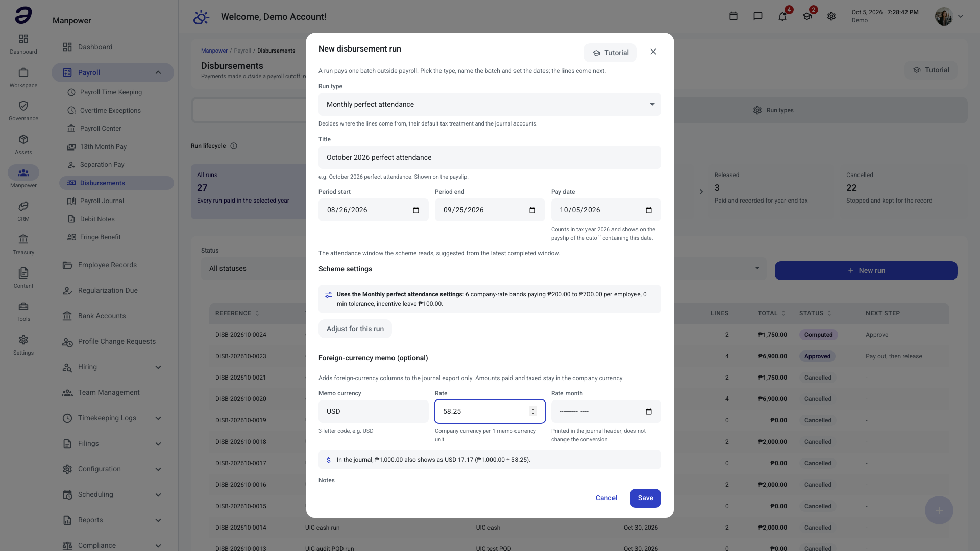Click Adjust for this run button
The image size is (980, 551).
coord(355,329)
